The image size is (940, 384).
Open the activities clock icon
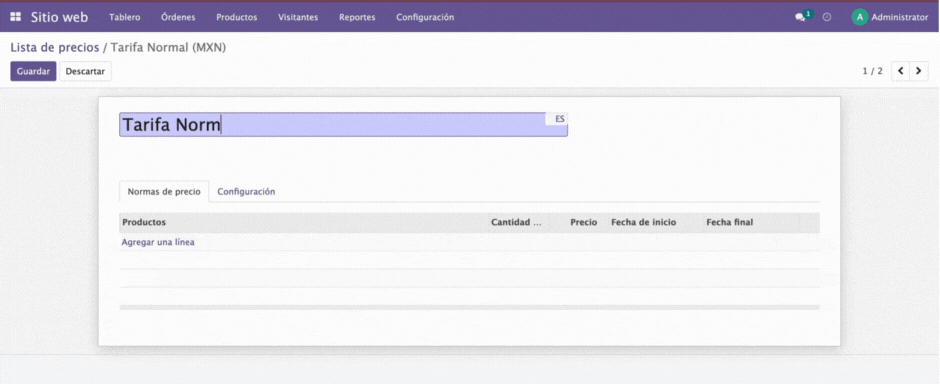(827, 17)
